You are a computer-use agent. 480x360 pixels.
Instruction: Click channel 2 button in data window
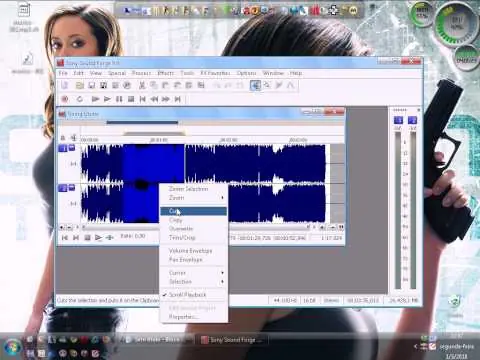tap(63, 188)
